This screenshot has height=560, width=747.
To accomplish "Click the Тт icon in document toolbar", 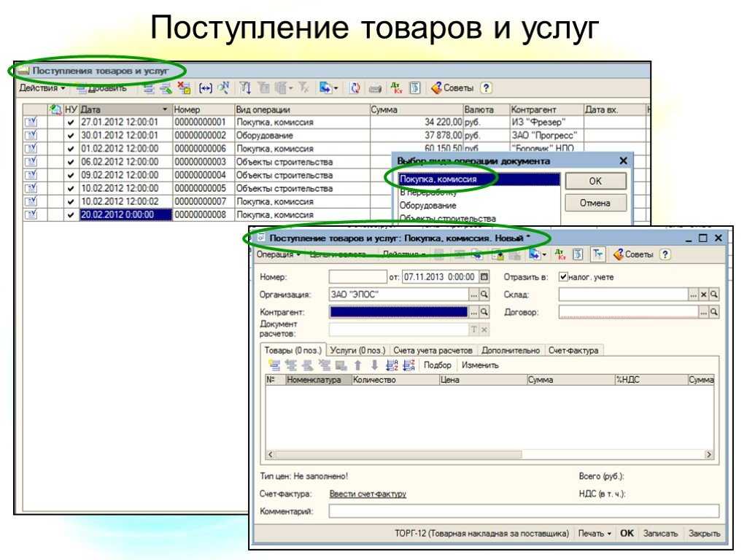I will (x=597, y=254).
